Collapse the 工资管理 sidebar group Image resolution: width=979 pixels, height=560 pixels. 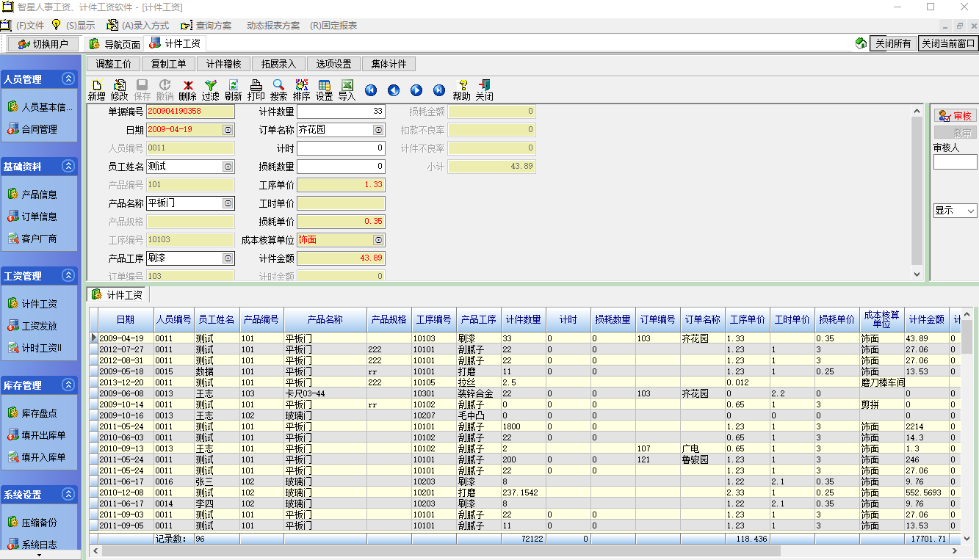click(68, 275)
